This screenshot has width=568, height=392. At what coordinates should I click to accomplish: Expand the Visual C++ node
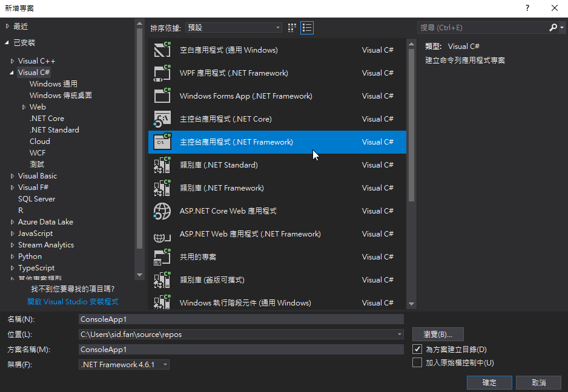pos(12,61)
